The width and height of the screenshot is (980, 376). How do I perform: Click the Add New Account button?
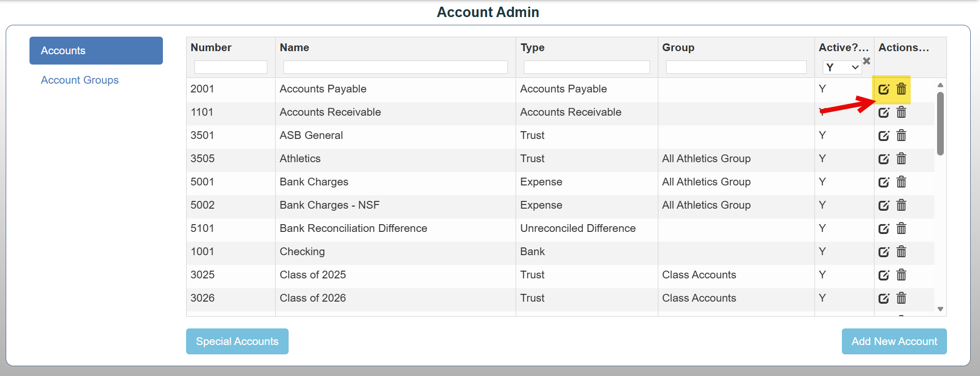[x=894, y=341]
